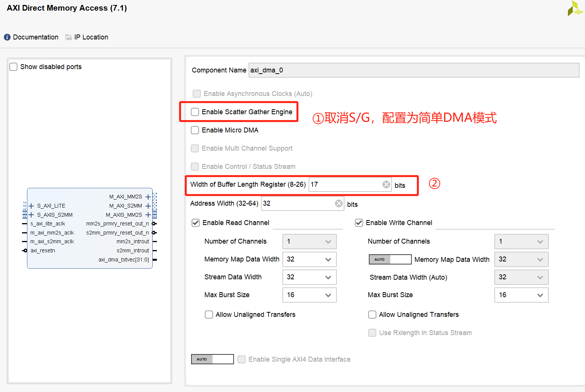Toggle the AUTO switch beside Memory Map Data Width

click(390, 259)
